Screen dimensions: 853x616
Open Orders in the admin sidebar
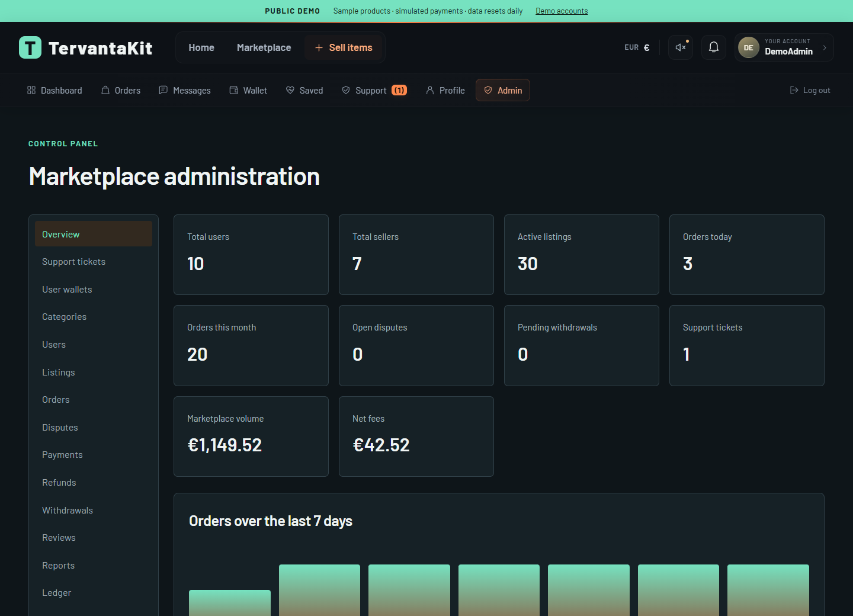coord(94,400)
